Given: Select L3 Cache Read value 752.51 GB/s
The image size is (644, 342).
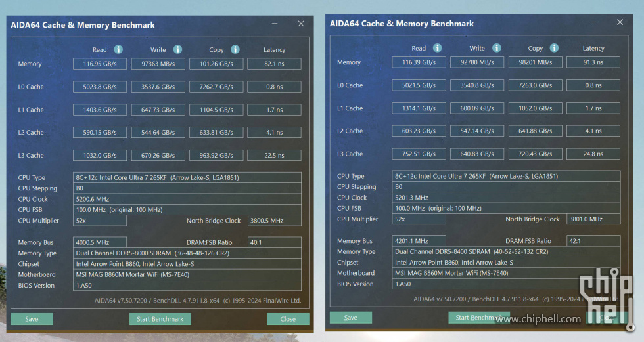Looking at the screenshot, I should tap(419, 154).
